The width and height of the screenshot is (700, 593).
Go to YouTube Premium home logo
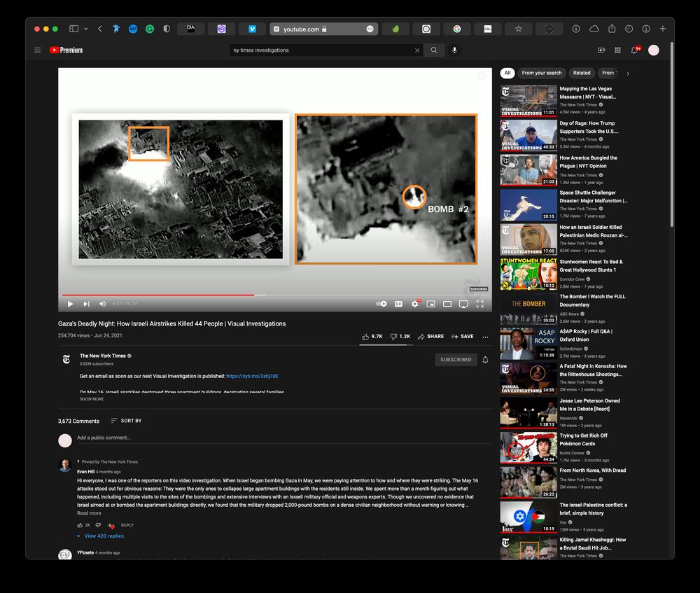click(66, 50)
